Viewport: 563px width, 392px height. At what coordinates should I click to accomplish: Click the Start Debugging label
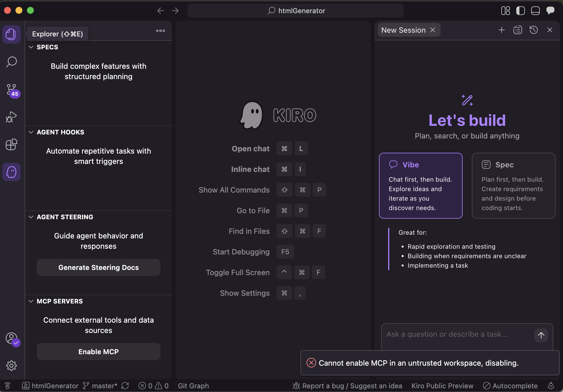[241, 252]
